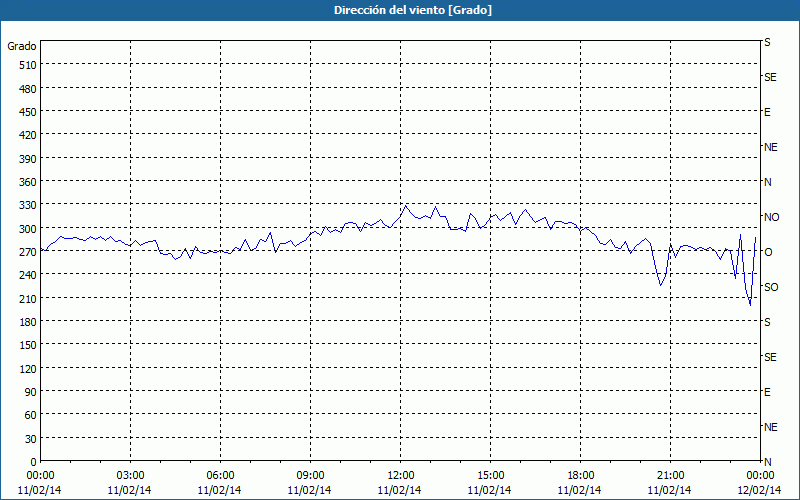Click the 06:00 time axis label
This screenshot has height=500, width=800.
coord(220,476)
